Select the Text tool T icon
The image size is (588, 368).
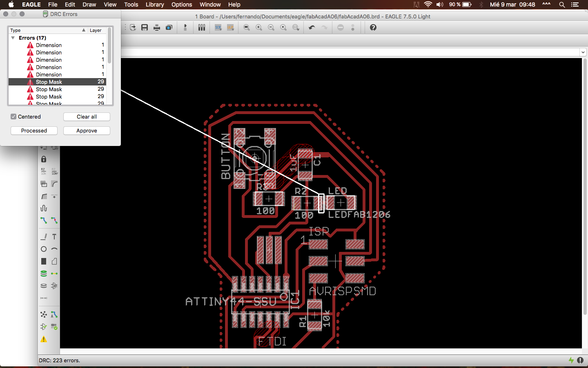pyautogui.click(x=54, y=237)
